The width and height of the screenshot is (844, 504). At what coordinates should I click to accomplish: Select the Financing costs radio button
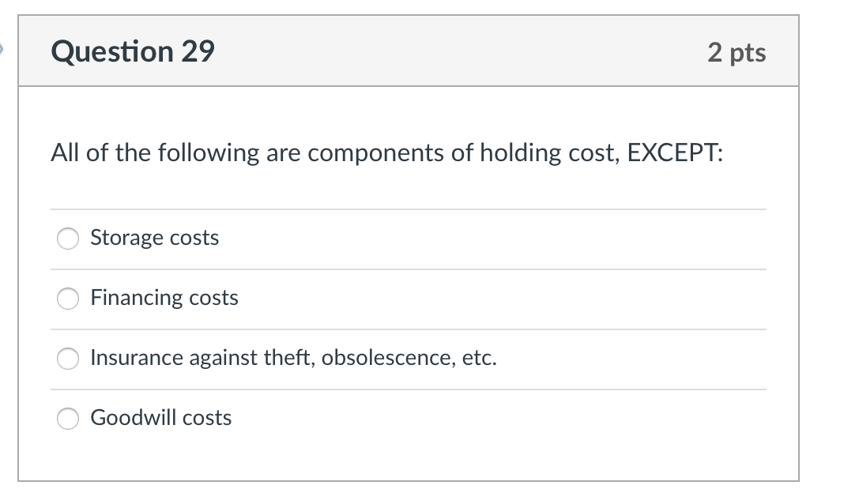point(67,299)
